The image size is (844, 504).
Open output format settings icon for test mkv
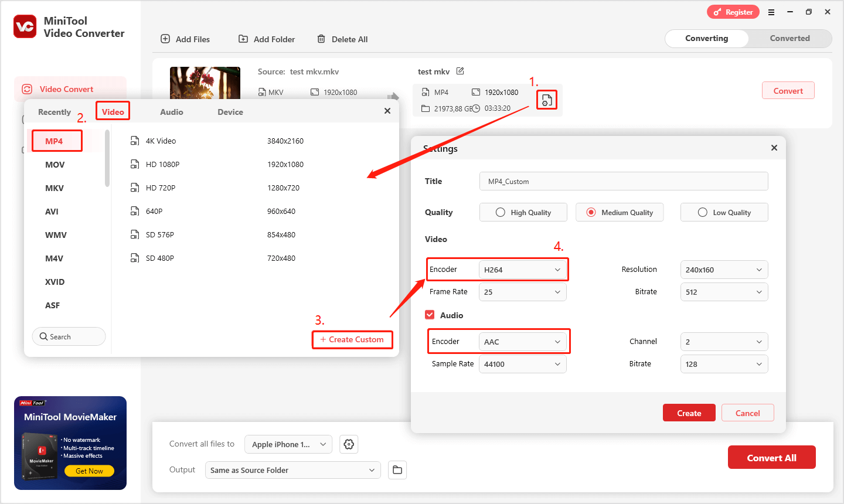point(546,100)
